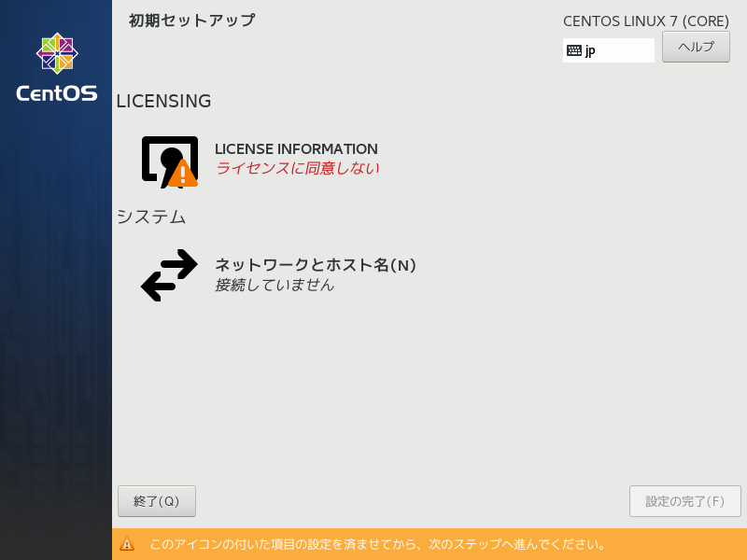Viewport: 747px width, 560px height.
Task: Click the 終了(Q) quit button
Action: [x=157, y=501]
